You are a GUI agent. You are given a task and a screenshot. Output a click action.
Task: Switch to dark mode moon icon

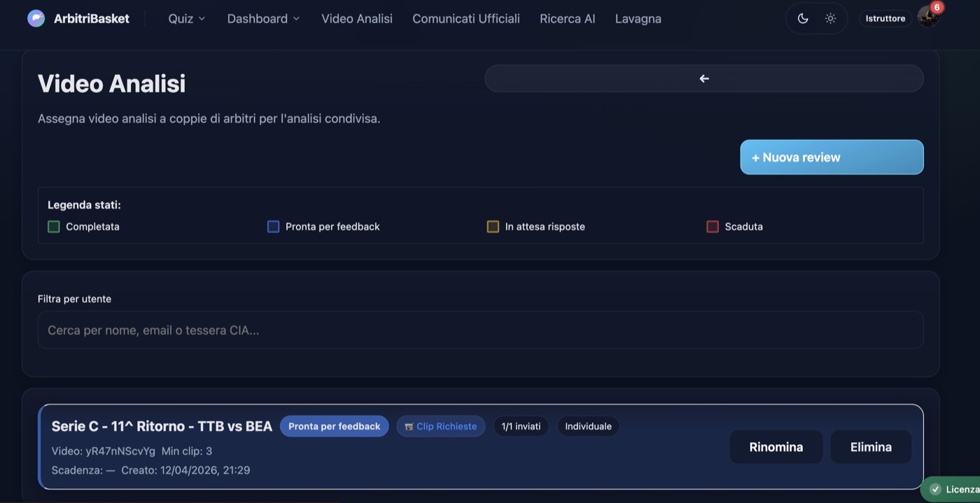point(803,19)
